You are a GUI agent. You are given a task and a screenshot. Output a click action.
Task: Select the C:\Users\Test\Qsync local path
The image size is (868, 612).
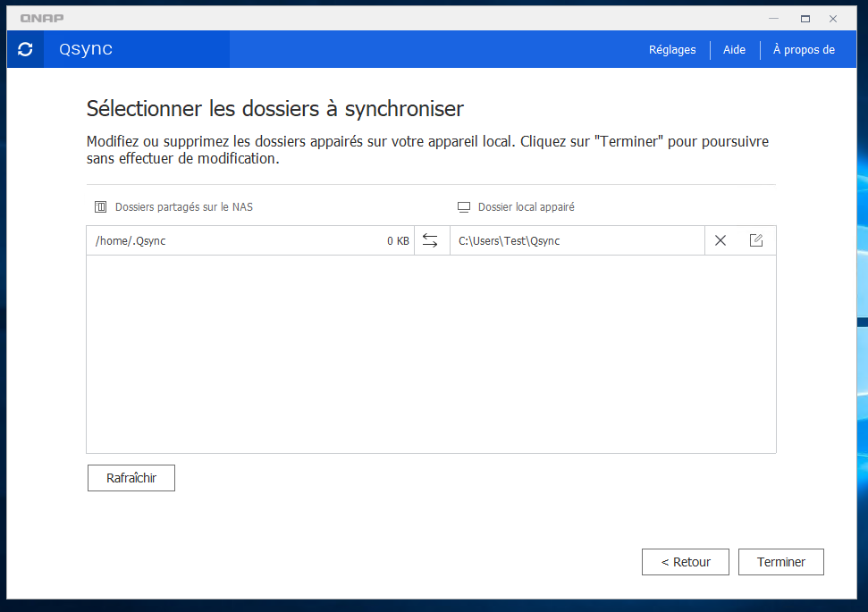coord(509,240)
